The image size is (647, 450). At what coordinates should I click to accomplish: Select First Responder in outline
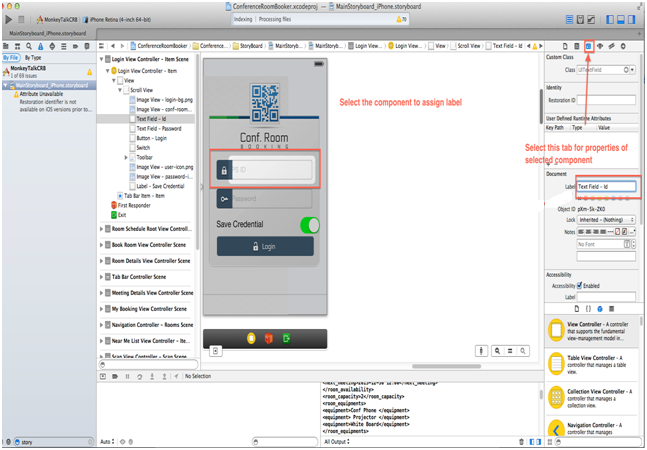(x=131, y=205)
